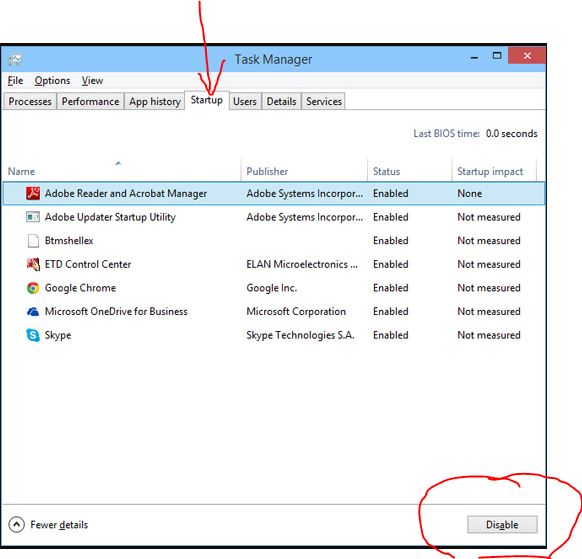Click the None startup impact value
Screen dimensions: 582x559
click(x=470, y=193)
